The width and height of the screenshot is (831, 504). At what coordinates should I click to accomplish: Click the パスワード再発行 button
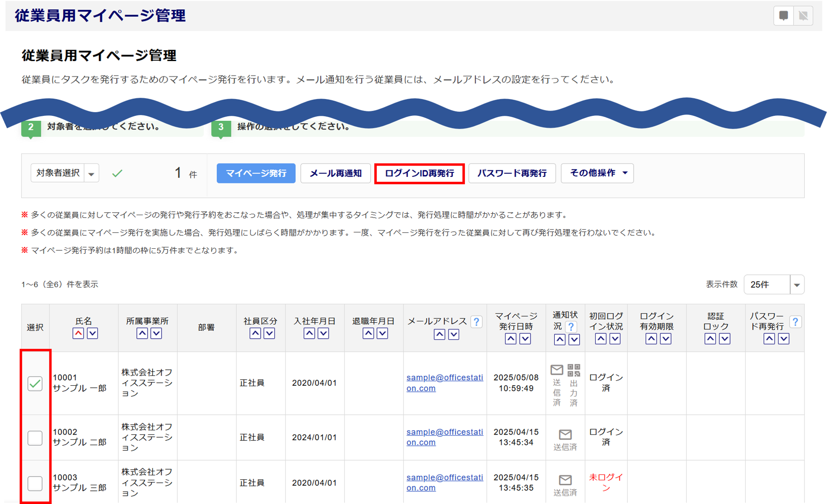512,173
